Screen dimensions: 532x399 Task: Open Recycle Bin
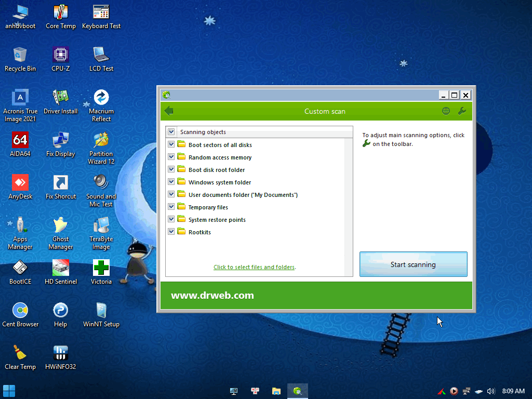pos(20,59)
